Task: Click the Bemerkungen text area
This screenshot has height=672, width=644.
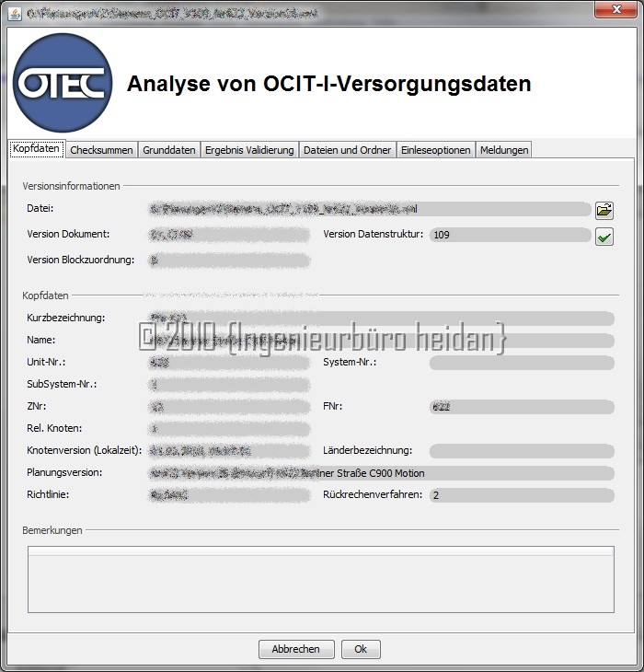Action: coord(320,579)
